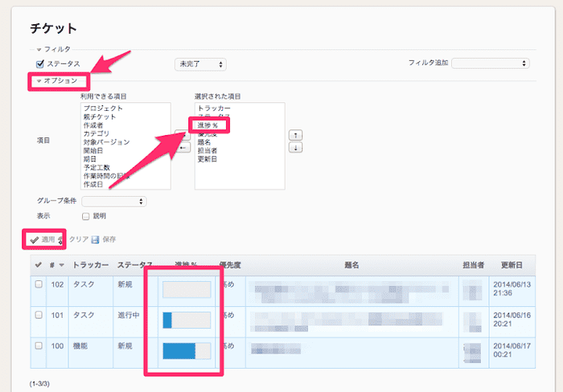
Task: Click the 保存 floppy disk icon
Action: [x=95, y=239]
